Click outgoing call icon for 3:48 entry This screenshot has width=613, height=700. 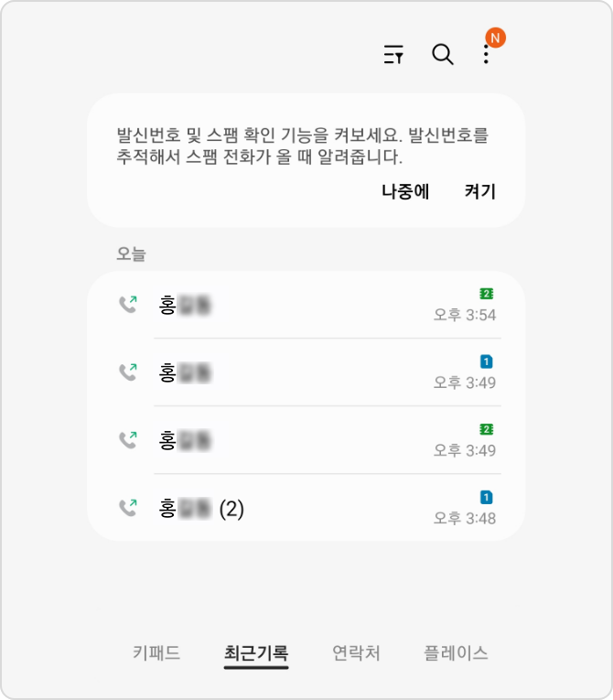[127, 508]
